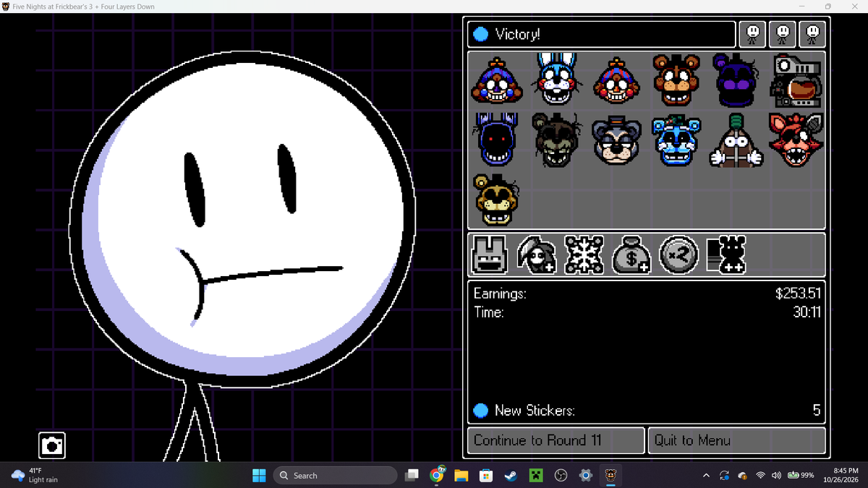Open File Explorer from the taskbar
Screen dimensions: 868x488
click(x=461, y=475)
